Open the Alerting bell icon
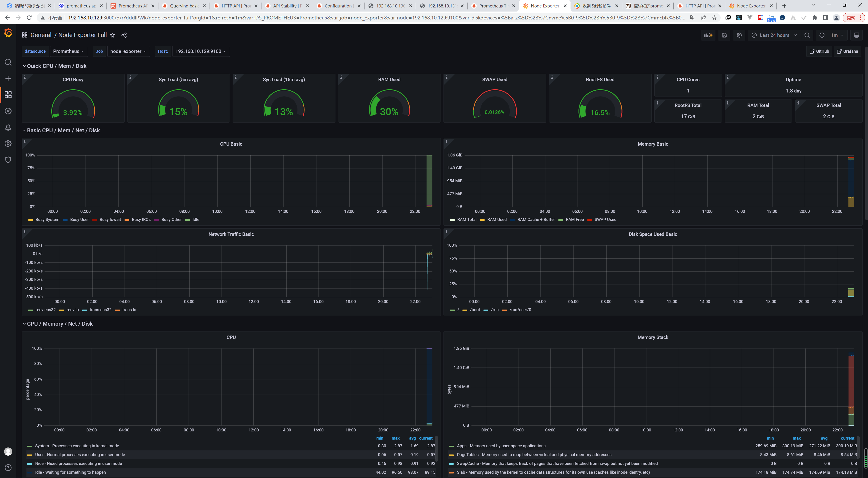This screenshot has width=868, height=478. pos(8,128)
